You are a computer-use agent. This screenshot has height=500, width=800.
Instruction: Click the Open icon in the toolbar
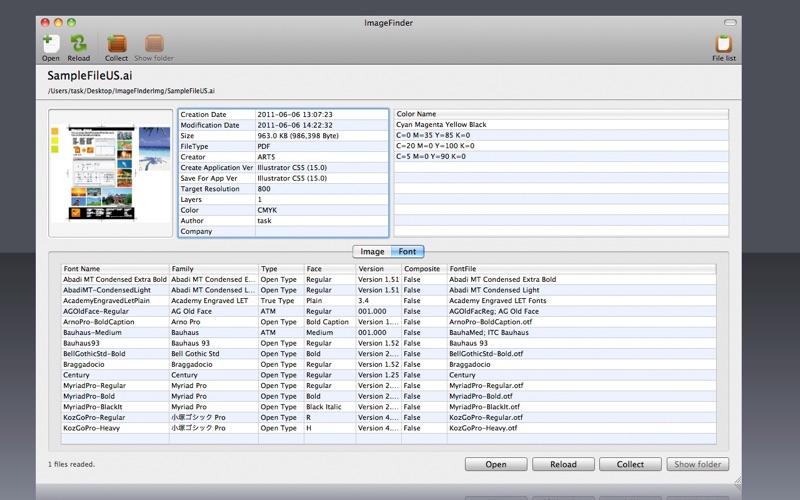click(51, 43)
